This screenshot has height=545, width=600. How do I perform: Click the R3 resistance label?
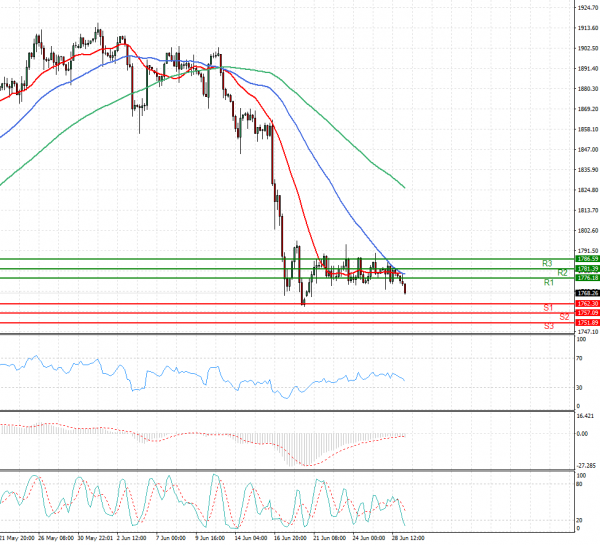(547, 263)
